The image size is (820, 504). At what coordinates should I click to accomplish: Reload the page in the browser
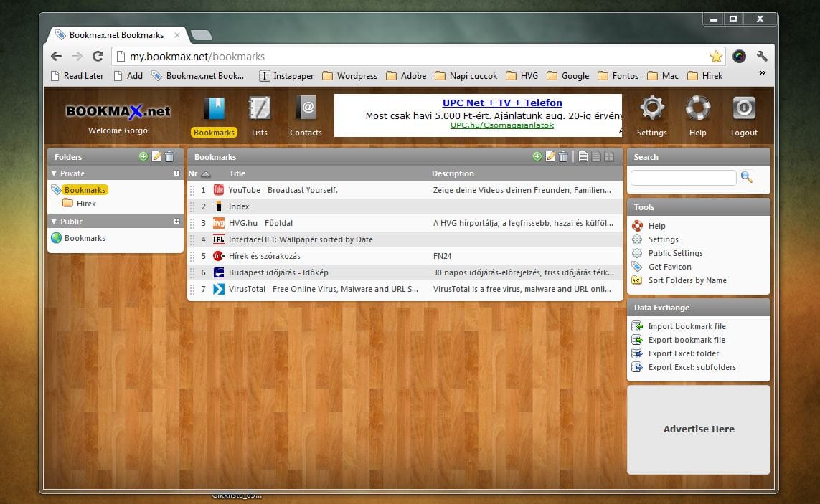pyautogui.click(x=98, y=56)
